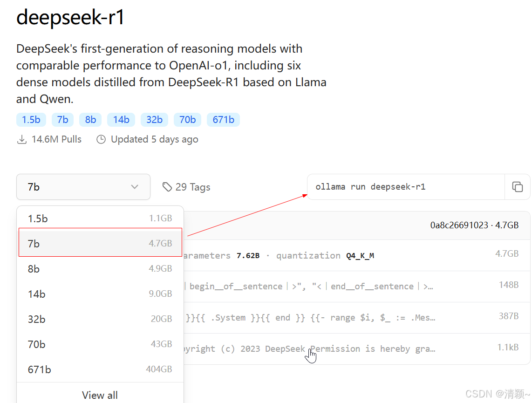Viewport: 532px width, 403px height.
Task: Click the 0a8c26691023 · 4.7GB digest
Action: pos(474,225)
